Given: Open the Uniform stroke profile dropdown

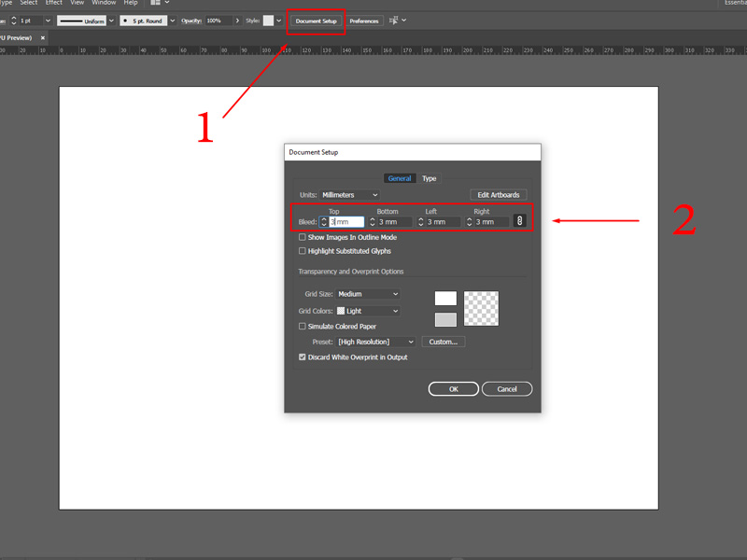Looking at the screenshot, I should coord(111,21).
